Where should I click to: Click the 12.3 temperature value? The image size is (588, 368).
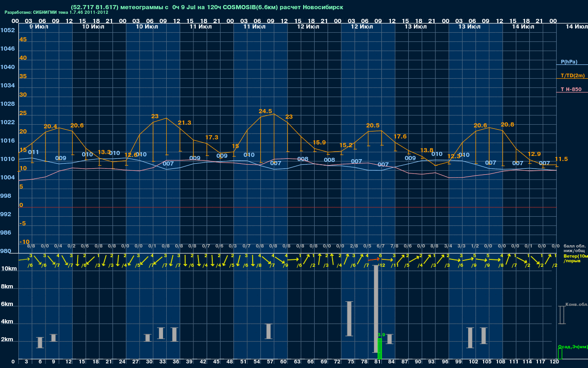454,156
